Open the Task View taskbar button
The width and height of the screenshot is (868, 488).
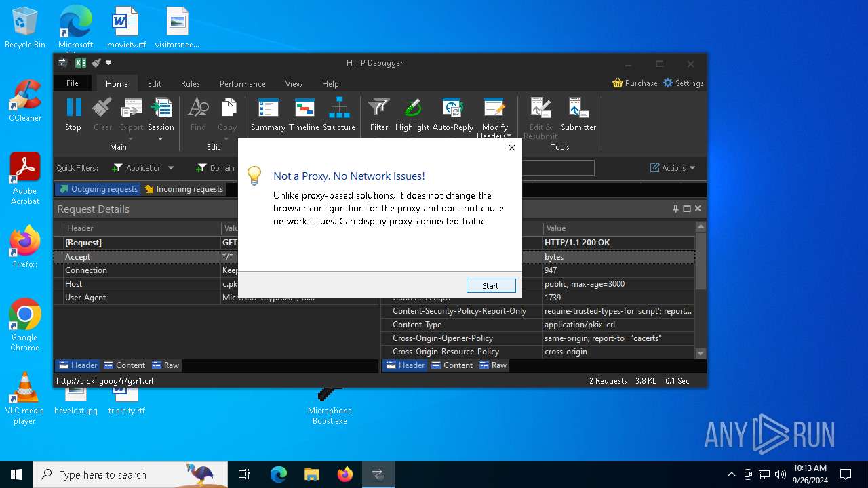(244, 474)
